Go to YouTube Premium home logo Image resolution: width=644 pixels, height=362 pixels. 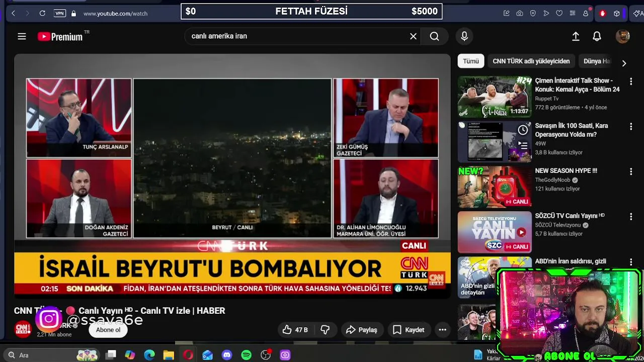(x=60, y=36)
